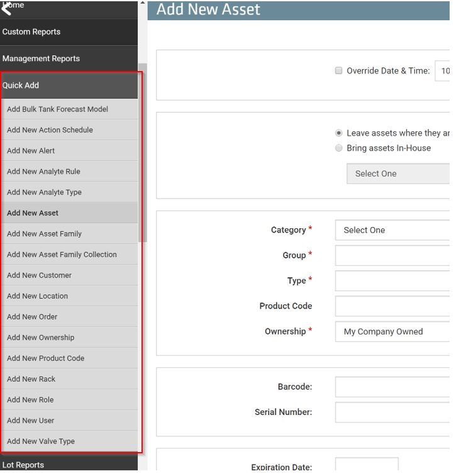The height and width of the screenshot is (476, 471).
Task: Open Management Reports menu
Action: 69,58
